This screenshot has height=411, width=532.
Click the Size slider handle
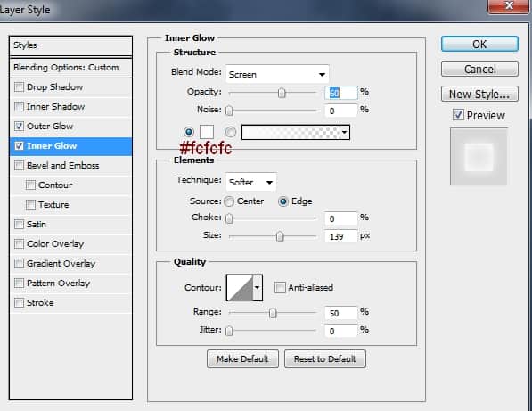coord(280,236)
